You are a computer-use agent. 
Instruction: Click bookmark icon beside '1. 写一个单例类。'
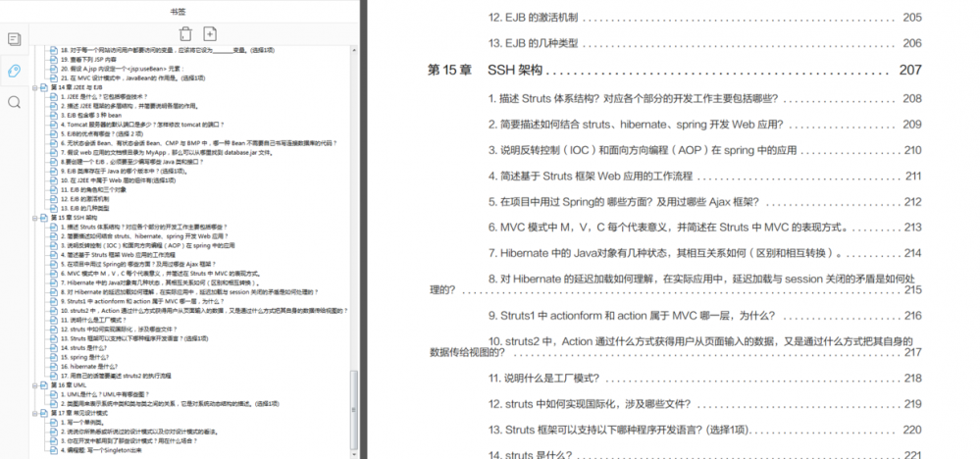click(x=54, y=422)
